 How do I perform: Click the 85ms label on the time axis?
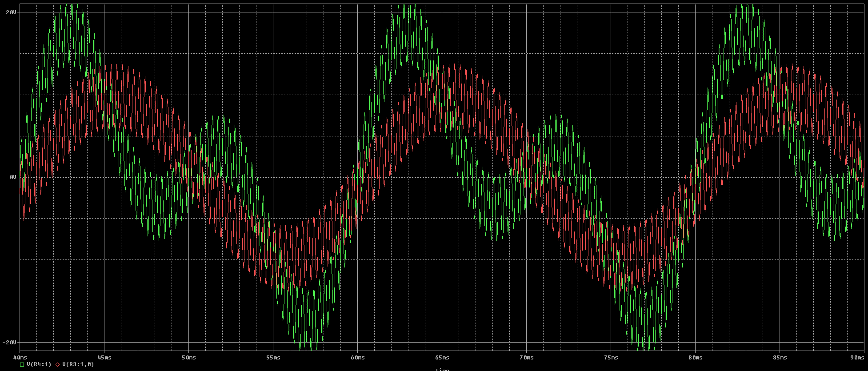(x=780, y=357)
